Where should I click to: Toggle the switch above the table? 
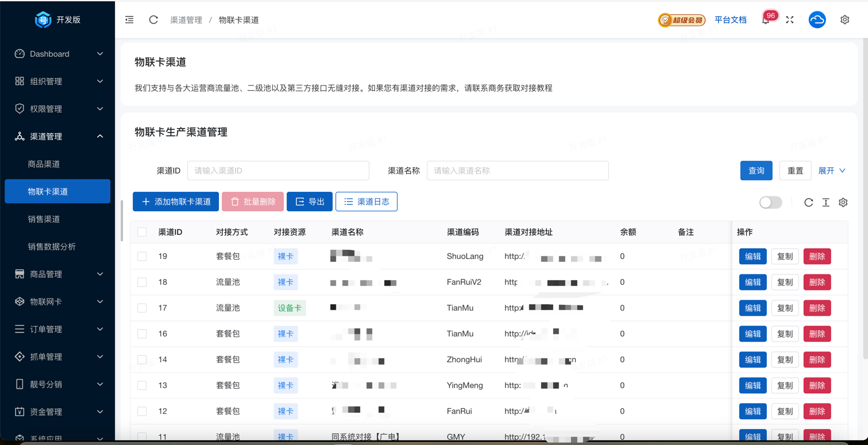(x=770, y=202)
